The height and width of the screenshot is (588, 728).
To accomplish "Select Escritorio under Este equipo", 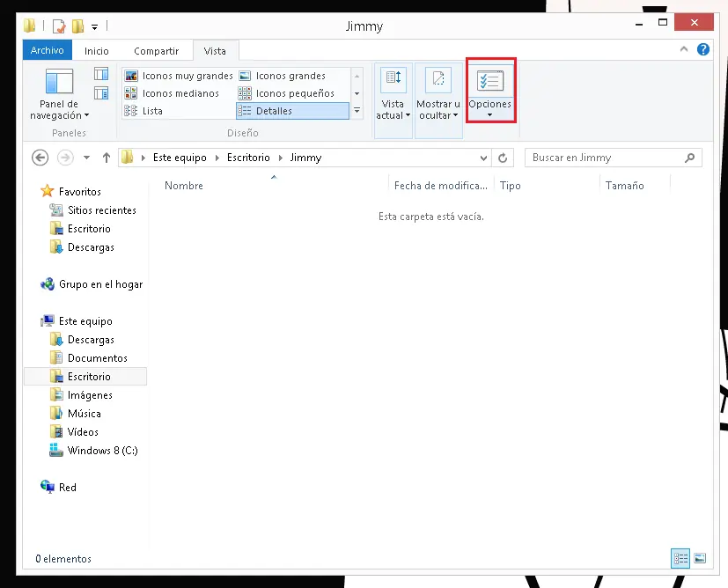I will [x=85, y=377].
